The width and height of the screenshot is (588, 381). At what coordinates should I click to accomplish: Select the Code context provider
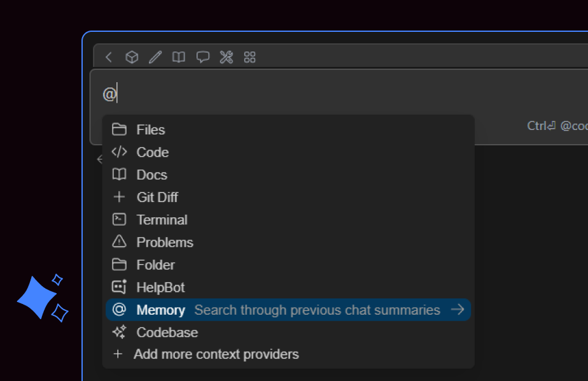click(x=153, y=152)
